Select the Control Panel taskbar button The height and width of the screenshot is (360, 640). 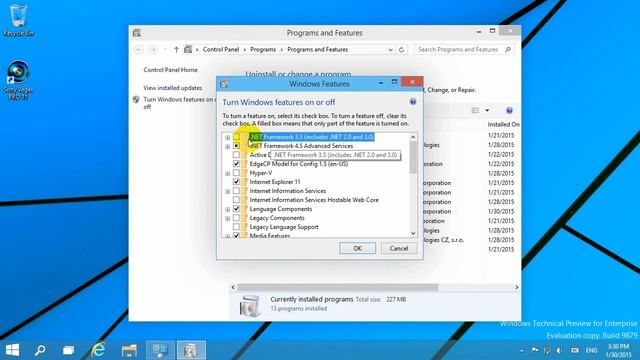click(x=160, y=350)
